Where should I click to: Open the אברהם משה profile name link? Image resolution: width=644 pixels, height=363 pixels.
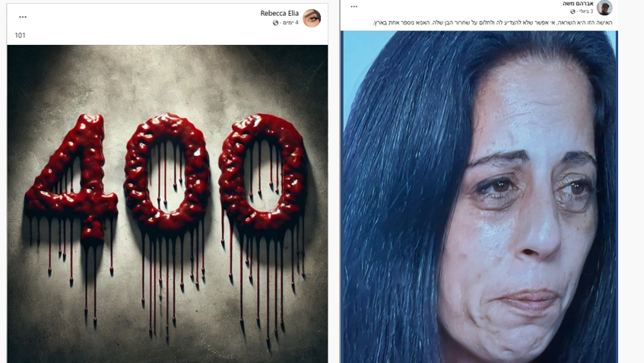(x=578, y=3)
